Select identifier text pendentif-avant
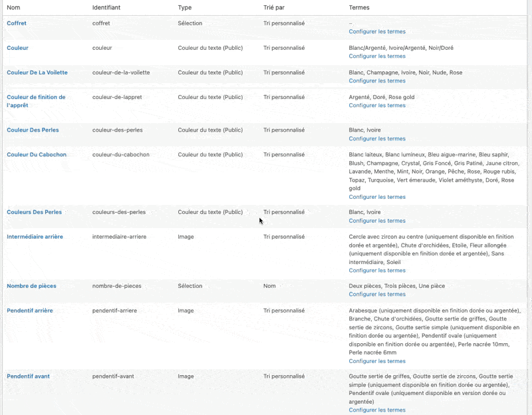 113,376
